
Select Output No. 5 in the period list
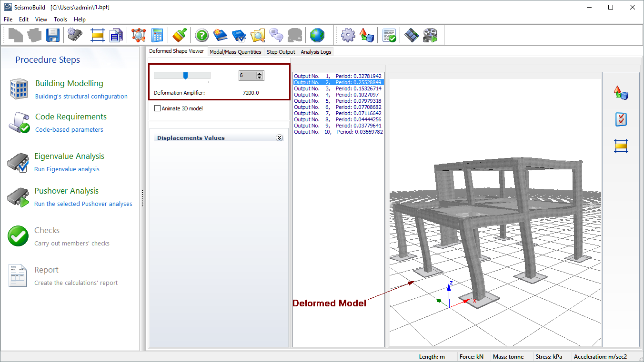point(338,101)
